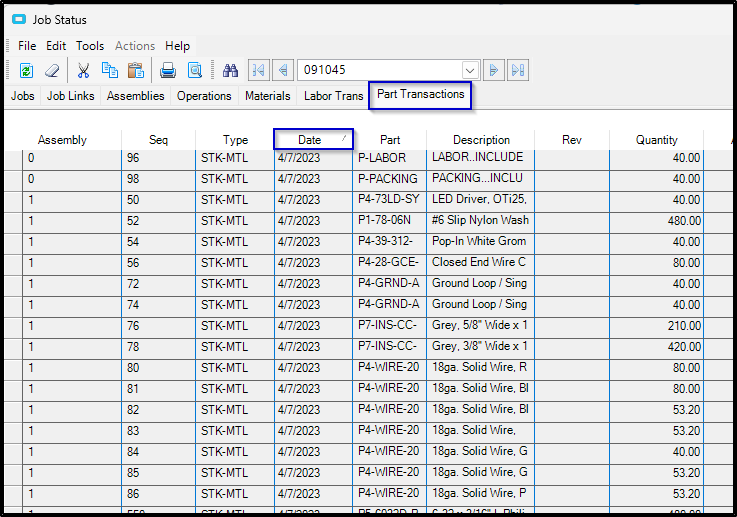This screenshot has height=517, width=737.
Task: Click the Seq 81 cell
Action: pos(158,389)
